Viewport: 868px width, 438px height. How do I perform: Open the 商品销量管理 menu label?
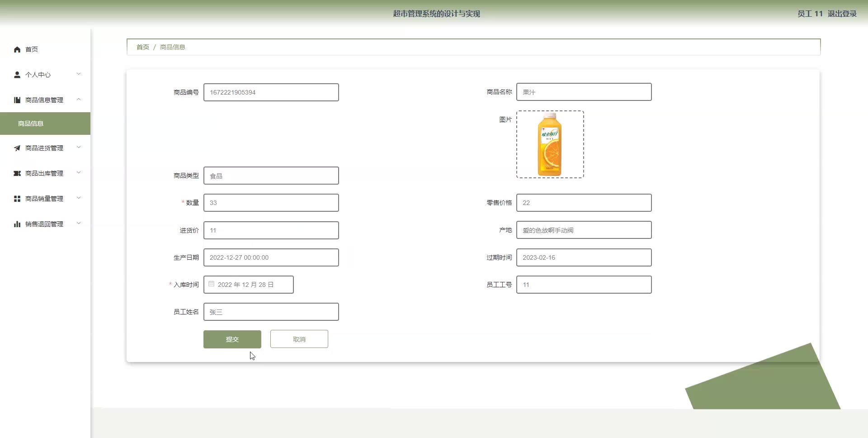[x=44, y=199]
